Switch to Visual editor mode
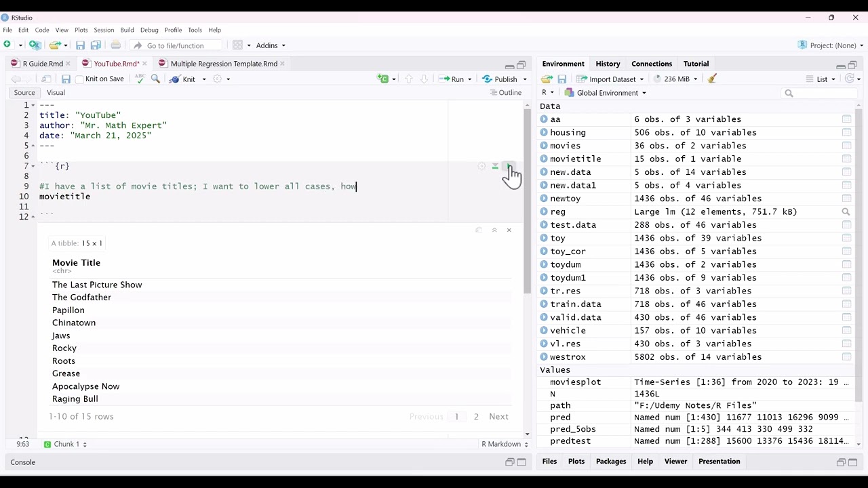 (x=56, y=93)
